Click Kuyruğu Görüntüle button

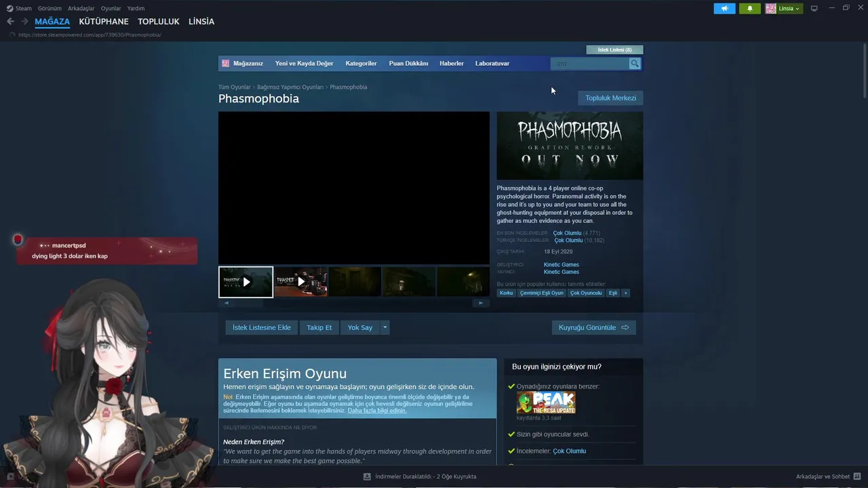pos(593,327)
